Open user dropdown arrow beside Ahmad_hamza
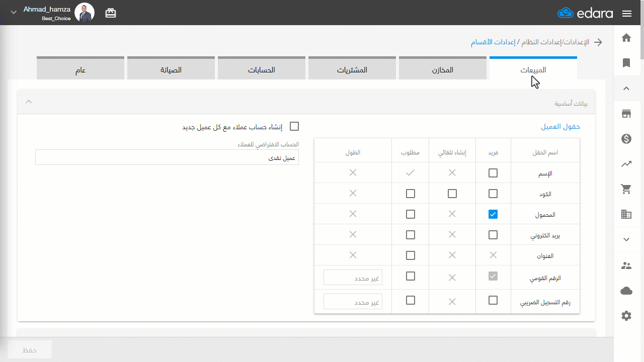Image resolution: width=644 pixels, height=362 pixels. pos(13,12)
